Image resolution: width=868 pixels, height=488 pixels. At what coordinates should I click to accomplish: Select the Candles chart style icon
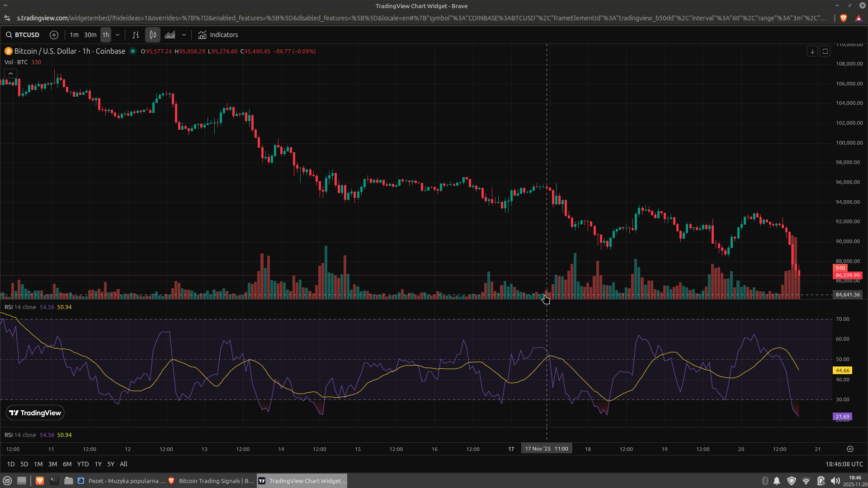153,35
